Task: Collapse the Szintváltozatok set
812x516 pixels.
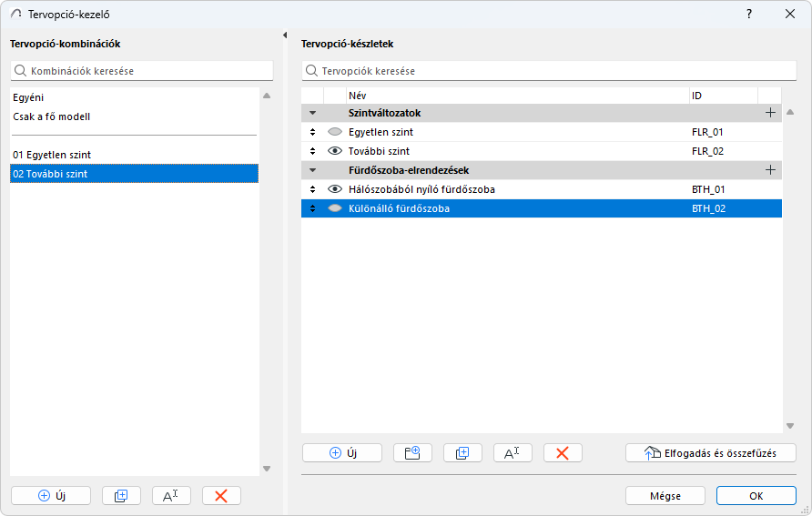Action: coord(312,113)
